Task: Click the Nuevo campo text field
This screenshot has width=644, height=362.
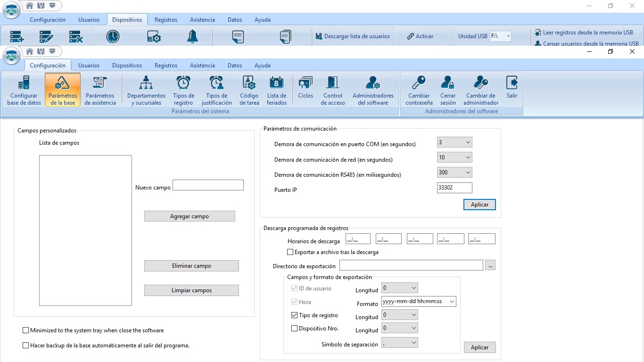Action: (208, 185)
